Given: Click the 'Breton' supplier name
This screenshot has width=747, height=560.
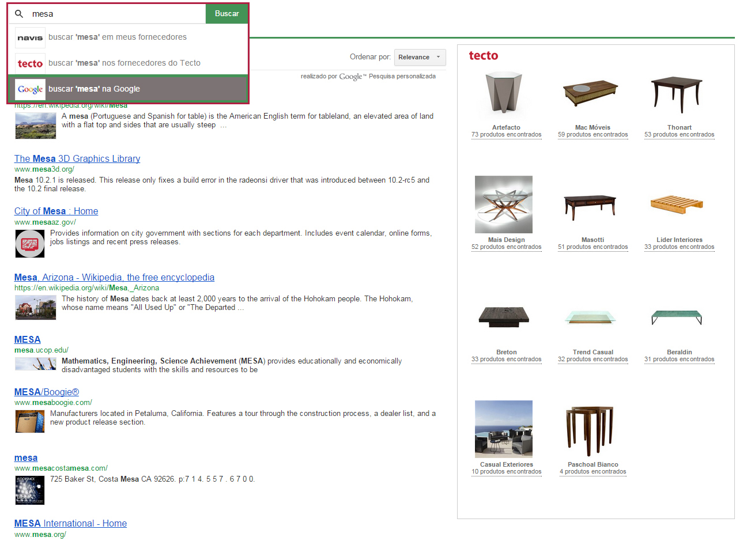Looking at the screenshot, I should 506,353.
